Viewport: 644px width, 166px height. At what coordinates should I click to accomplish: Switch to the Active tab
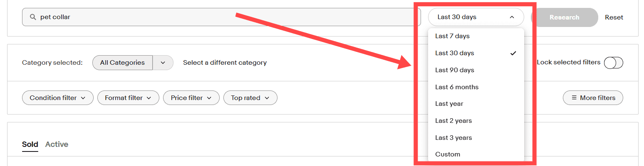point(57,144)
